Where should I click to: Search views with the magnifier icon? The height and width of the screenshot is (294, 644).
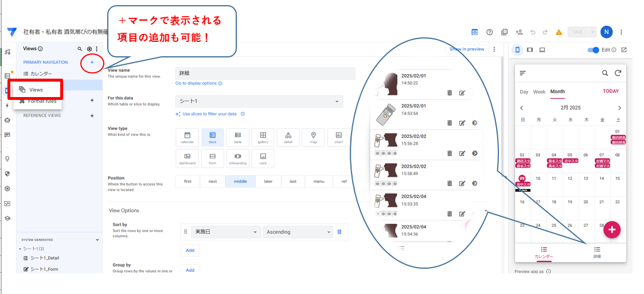coord(80,48)
